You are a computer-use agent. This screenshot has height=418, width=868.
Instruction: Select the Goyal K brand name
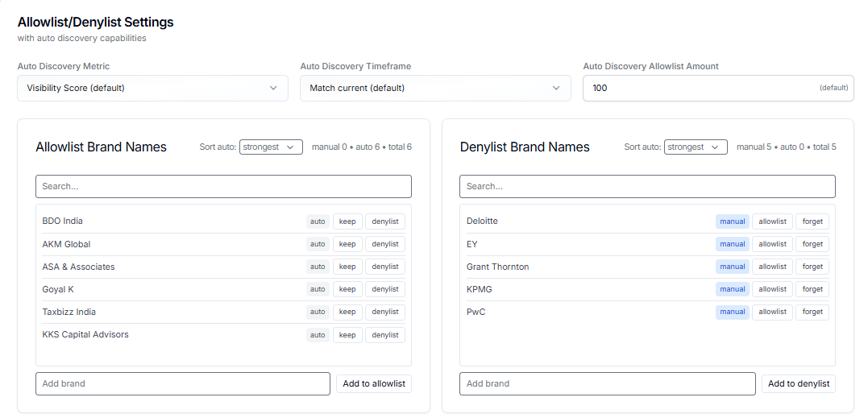58,289
